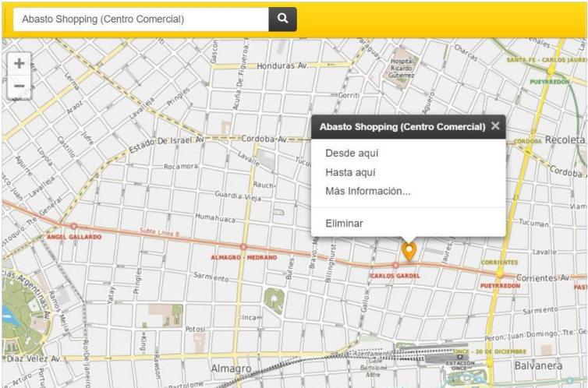588x388 pixels.
Task: Click the "Corrientes Av." street label
Action: 544,278
